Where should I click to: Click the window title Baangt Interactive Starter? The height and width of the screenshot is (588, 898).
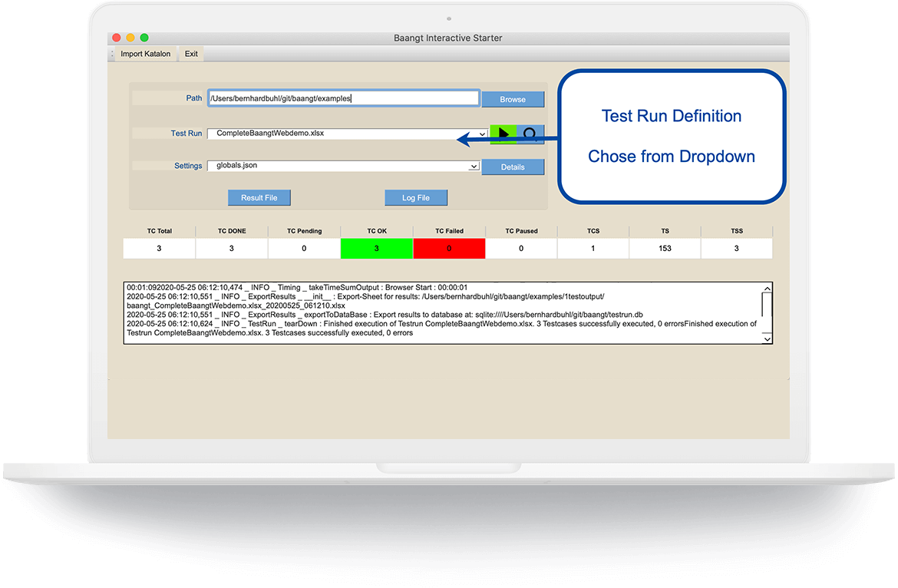click(448, 38)
